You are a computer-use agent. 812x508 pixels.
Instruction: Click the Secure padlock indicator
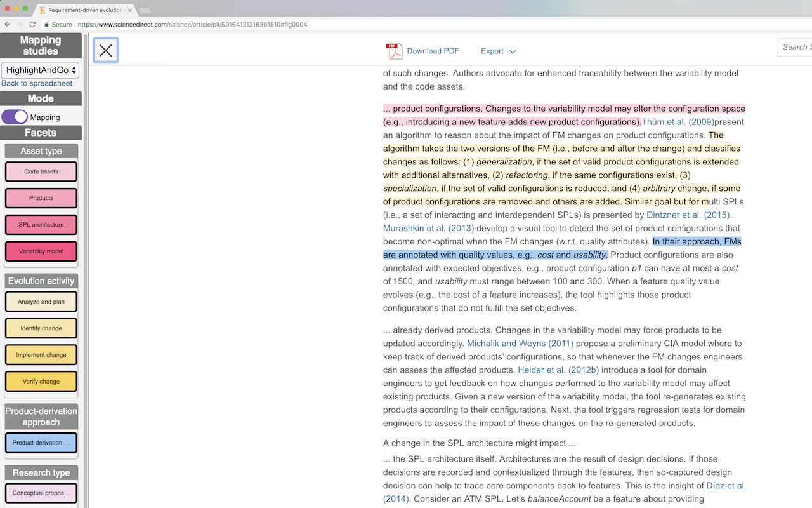(58, 25)
